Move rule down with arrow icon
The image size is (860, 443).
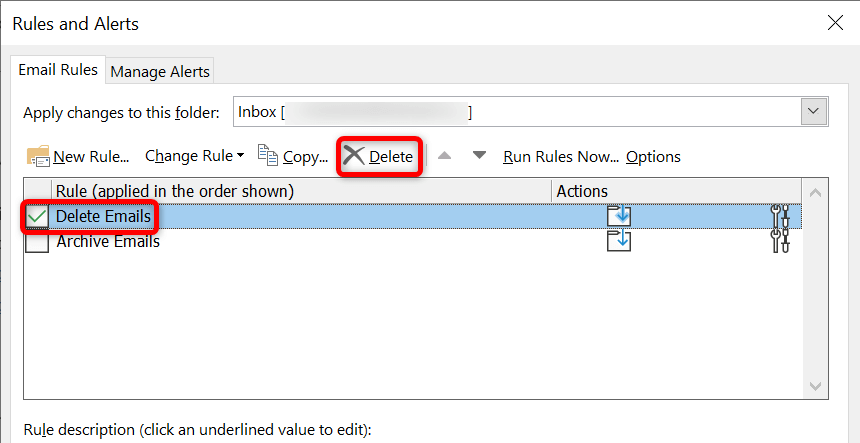479,156
